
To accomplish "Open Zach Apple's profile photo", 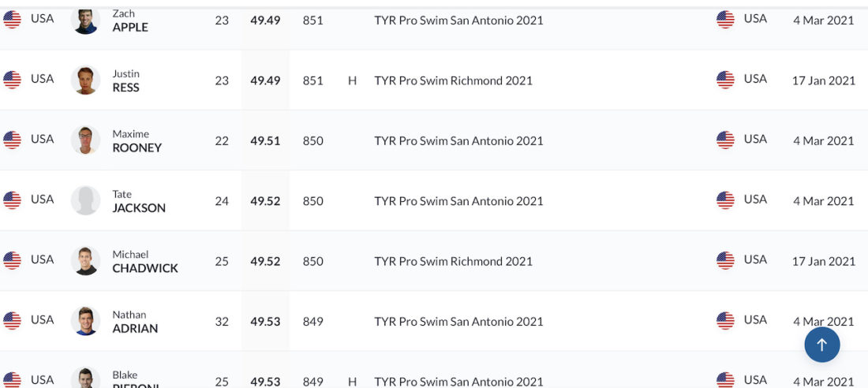I will (86, 20).
